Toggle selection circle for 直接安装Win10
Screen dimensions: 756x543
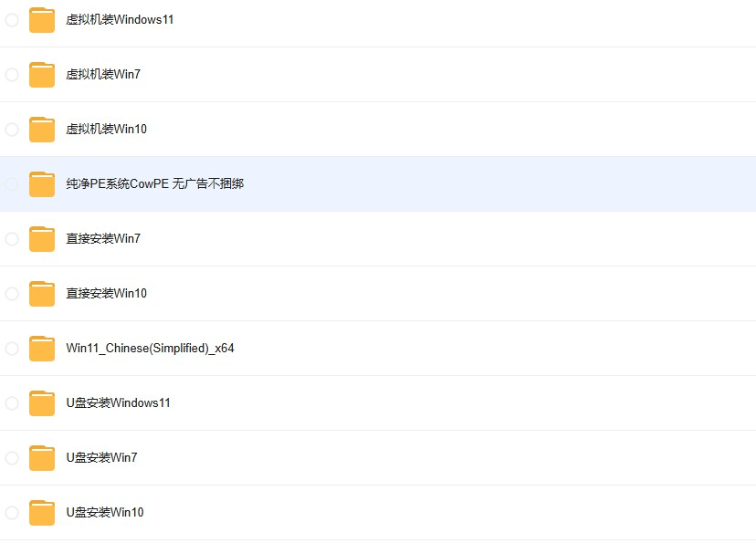(x=12, y=294)
